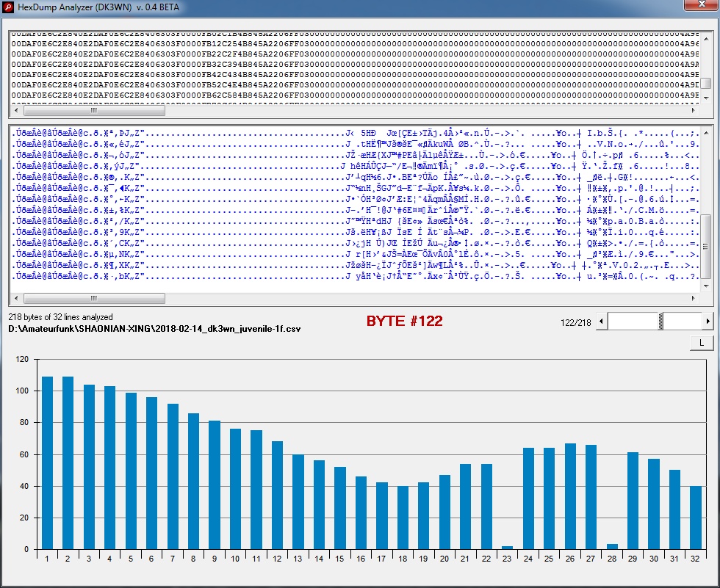Click the hex pane scroll-up arrow
The height and width of the screenshot is (588, 720).
click(706, 40)
